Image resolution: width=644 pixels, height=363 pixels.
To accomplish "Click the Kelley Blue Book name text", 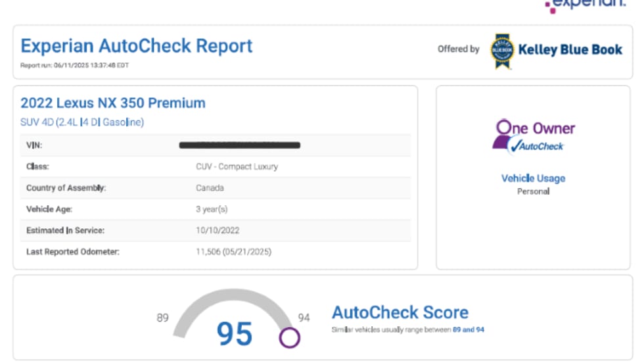I will pos(570,49).
